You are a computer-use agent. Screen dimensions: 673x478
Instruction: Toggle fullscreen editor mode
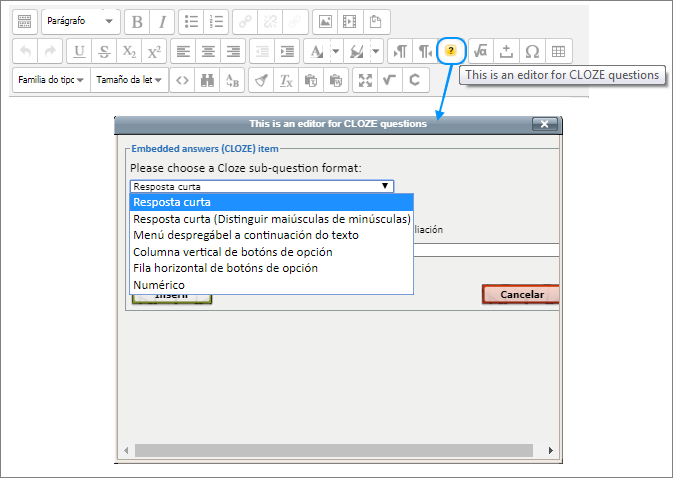(x=365, y=80)
